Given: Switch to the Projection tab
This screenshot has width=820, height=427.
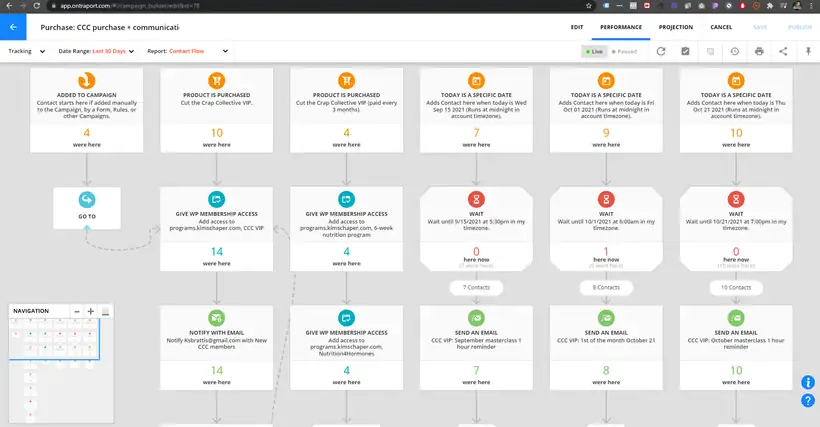Looking at the screenshot, I should click(676, 27).
